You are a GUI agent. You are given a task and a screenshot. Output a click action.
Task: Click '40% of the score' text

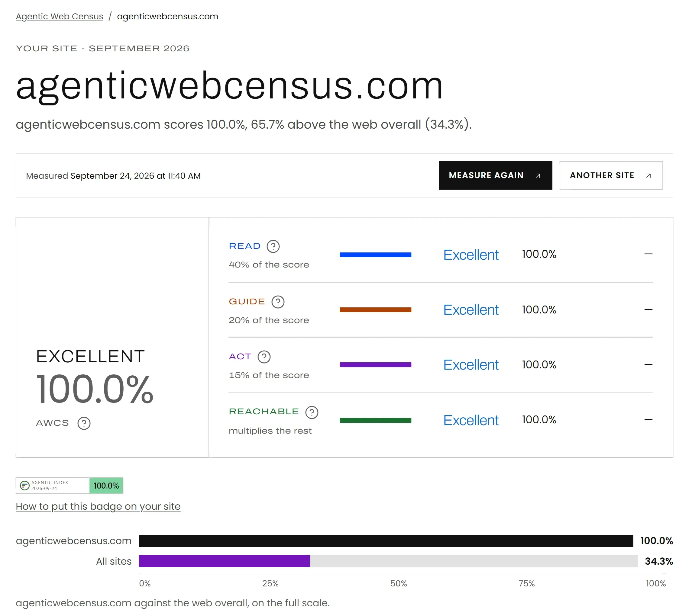pos(269,265)
